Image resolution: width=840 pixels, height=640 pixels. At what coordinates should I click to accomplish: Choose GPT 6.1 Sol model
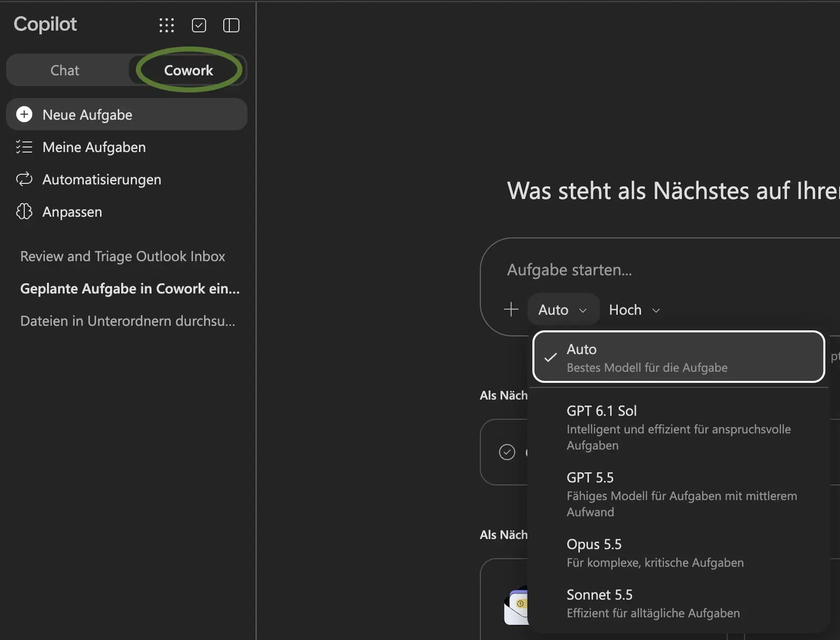(x=679, y=428)
